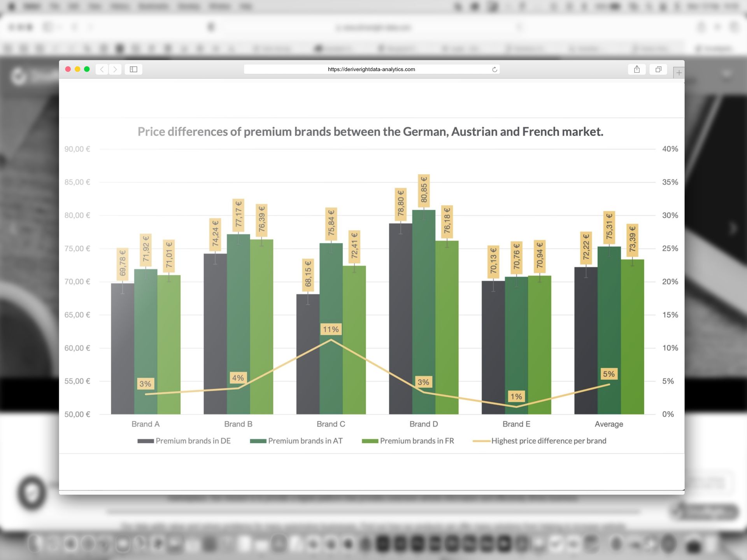Click the 80,85 € label above Brand D
The width and height of the screenshot is (747, 560).
point(424,190)
